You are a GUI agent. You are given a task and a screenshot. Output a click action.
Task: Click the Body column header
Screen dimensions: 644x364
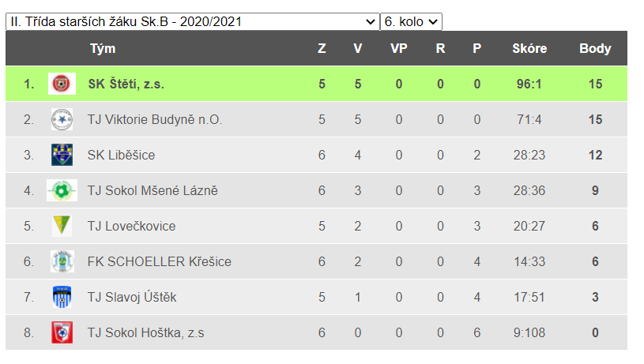(x=595, y=48)
